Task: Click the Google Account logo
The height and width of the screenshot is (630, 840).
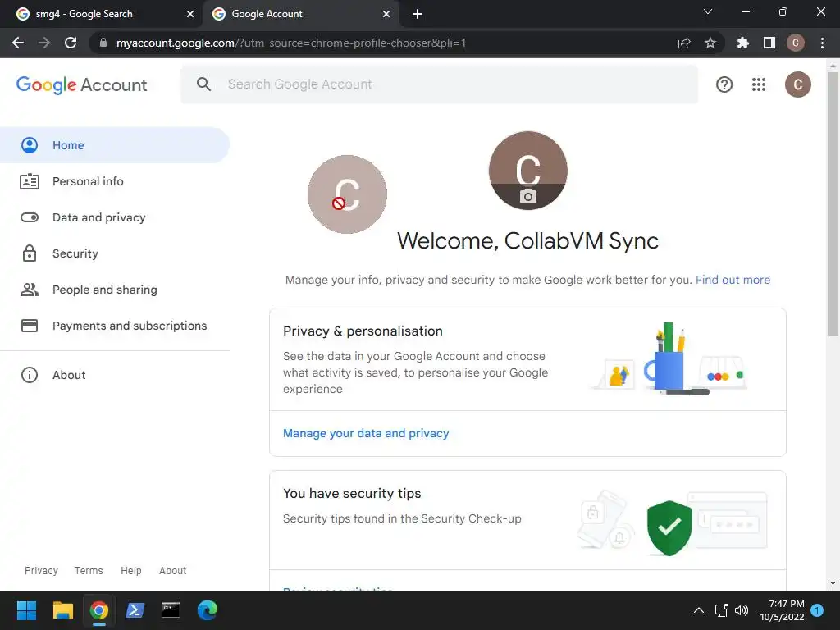Action: click(x=81, y=84)
